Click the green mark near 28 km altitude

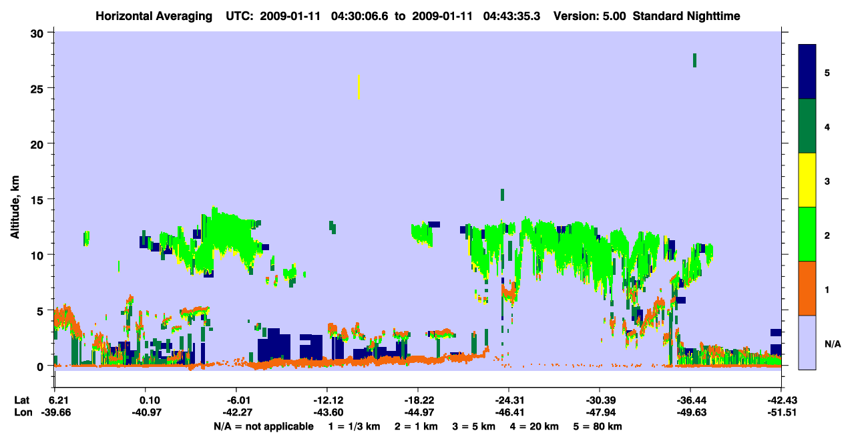click(x=695, y=60)
